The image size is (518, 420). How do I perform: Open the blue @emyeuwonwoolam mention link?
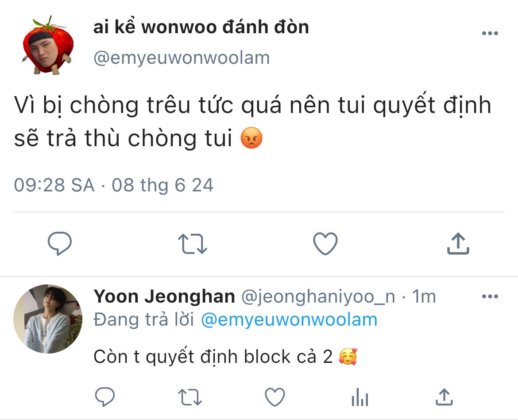[x=289, y=320]
